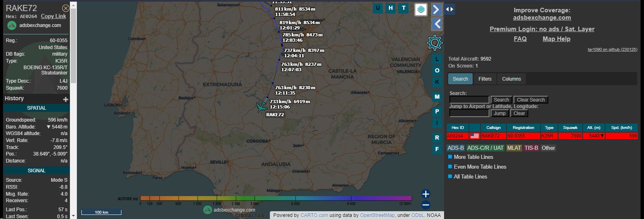Screen dimensions: 644x219
Task: Sort table by Hex ID column
Action: (x=458, y=128)
